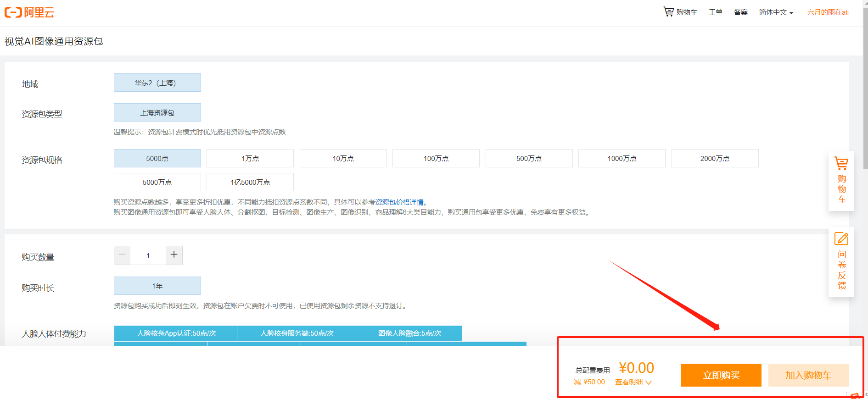
Task: Open account menu 六月的雨在ali
Action: [x=828, y=12]
